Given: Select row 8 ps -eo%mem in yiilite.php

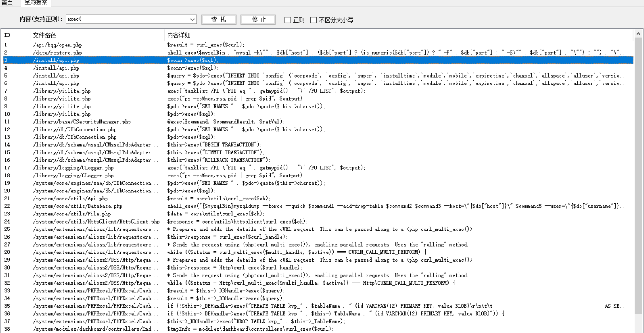Looking at the screenshot, I should [318, 99].
